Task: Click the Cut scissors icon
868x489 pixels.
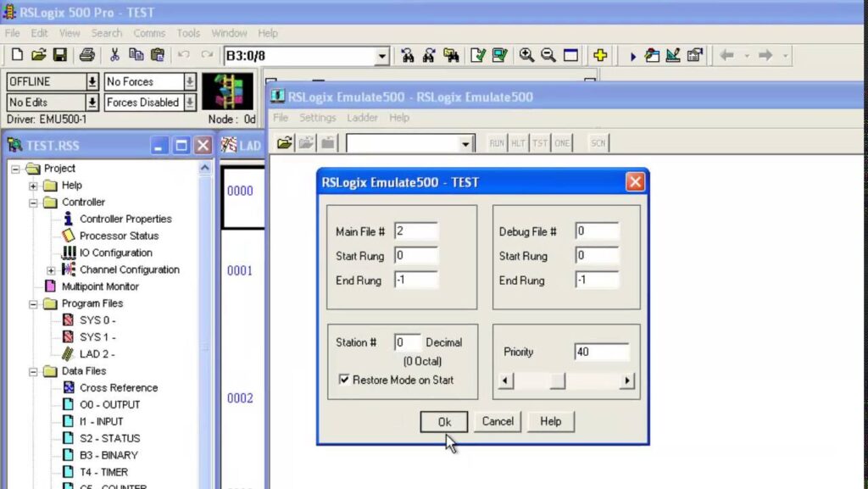Action: coord(114,55)
